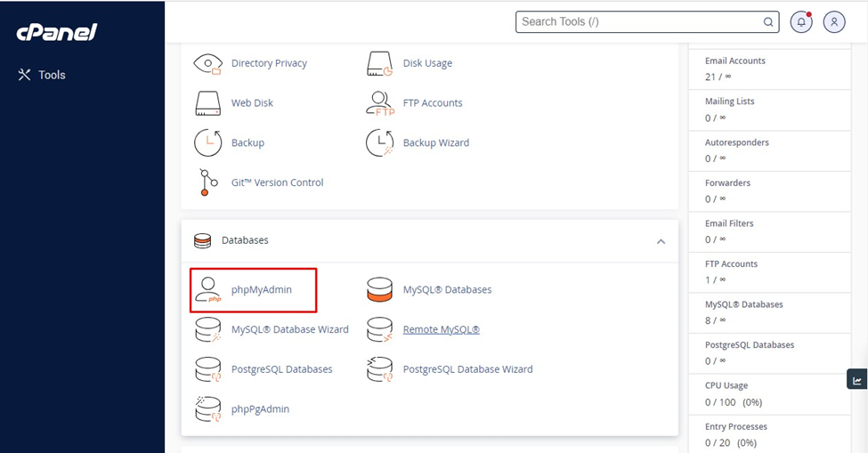This screenshot has height=453, width=868.
Task: Click Email Accounts in statistics panel
Action: (x=734, y=61)
